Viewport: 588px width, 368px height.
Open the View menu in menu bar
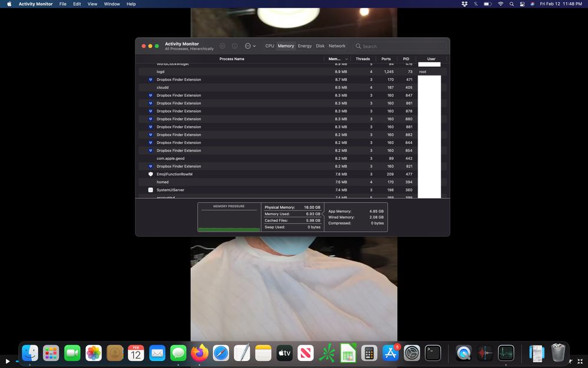(x=93, y=4)
